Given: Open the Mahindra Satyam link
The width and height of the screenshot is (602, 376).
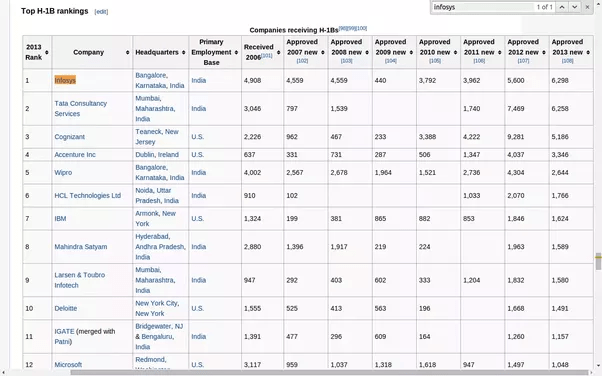Looking at the screenshot, I should coord(81,247).
